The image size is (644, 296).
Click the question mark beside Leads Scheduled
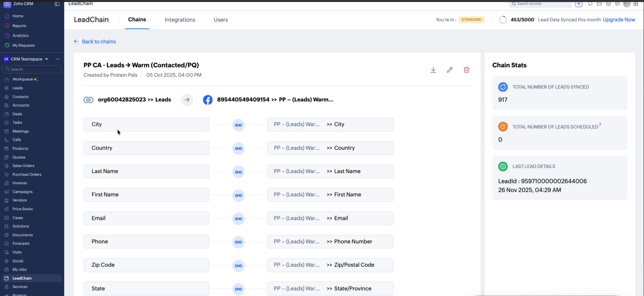pos(600,125)
